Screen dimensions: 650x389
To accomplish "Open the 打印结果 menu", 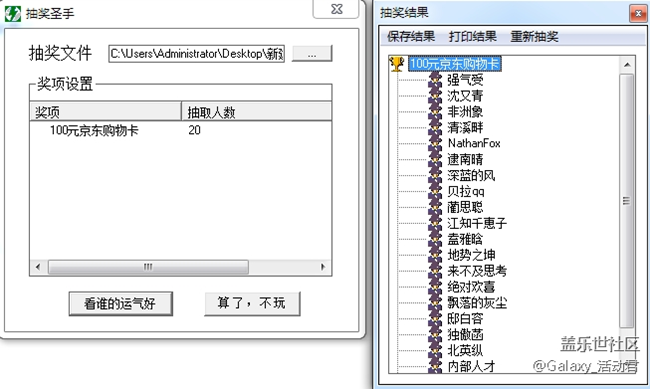I will (473, 36).
